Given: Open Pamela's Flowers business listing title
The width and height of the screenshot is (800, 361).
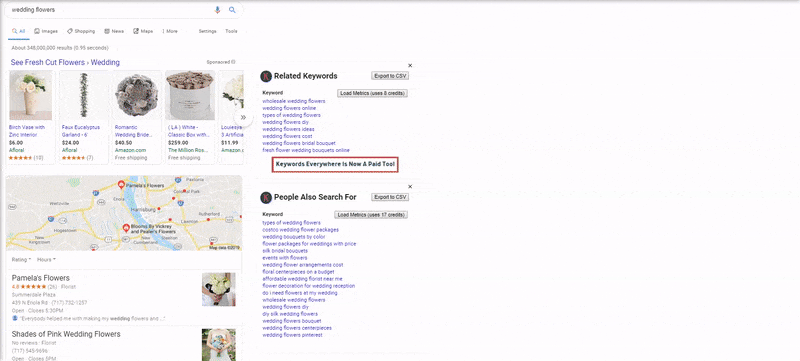Looking at the screenshot, I should (x=41, y=278).
